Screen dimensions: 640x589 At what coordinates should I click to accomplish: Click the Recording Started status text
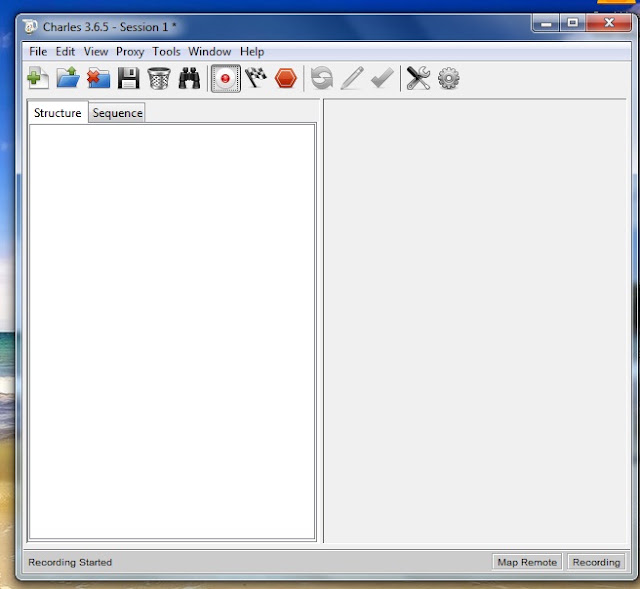tap(70, 562)
